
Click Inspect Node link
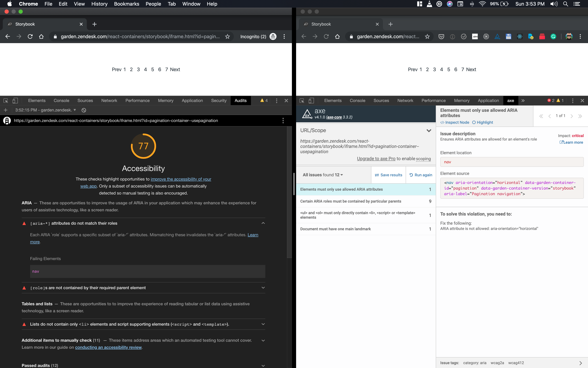click(x=455, y=122)
